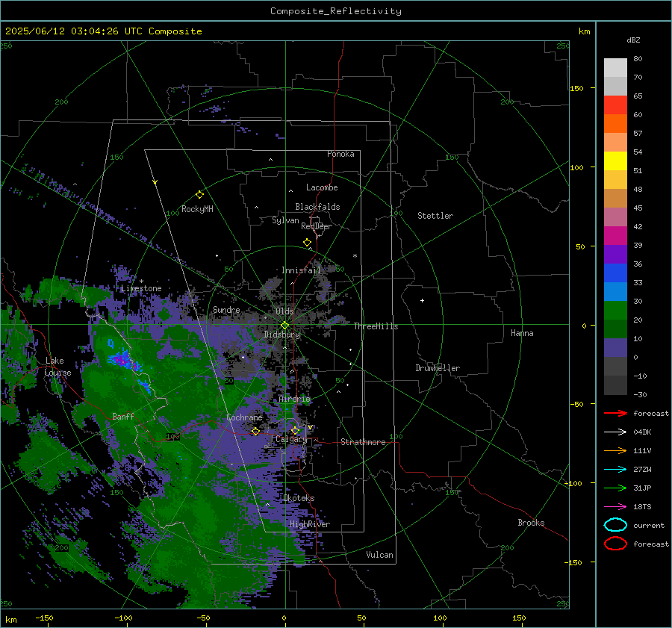Click the Lacombe city label
This screenshot has height=628, width=672.
(x=322, y=187)
